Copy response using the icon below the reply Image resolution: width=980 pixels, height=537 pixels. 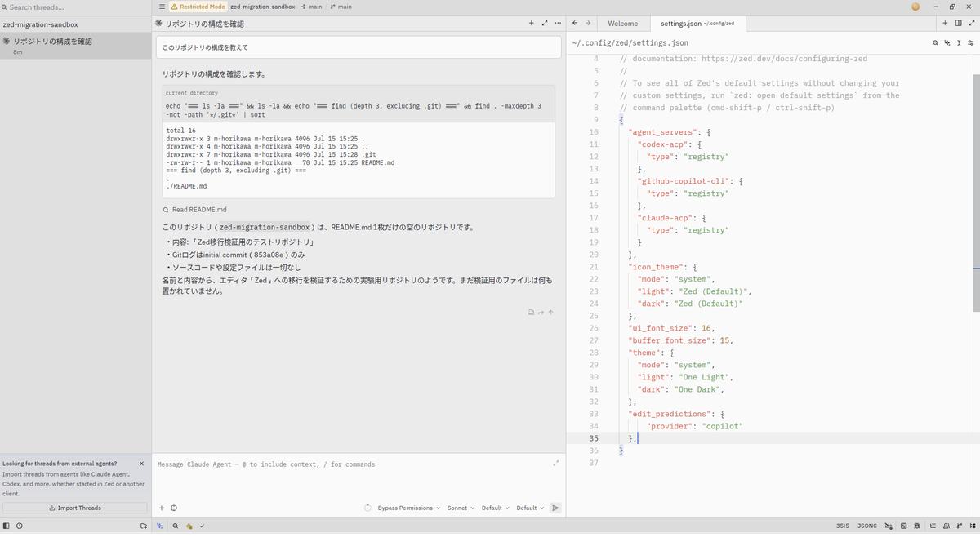(x=531, y=312)
